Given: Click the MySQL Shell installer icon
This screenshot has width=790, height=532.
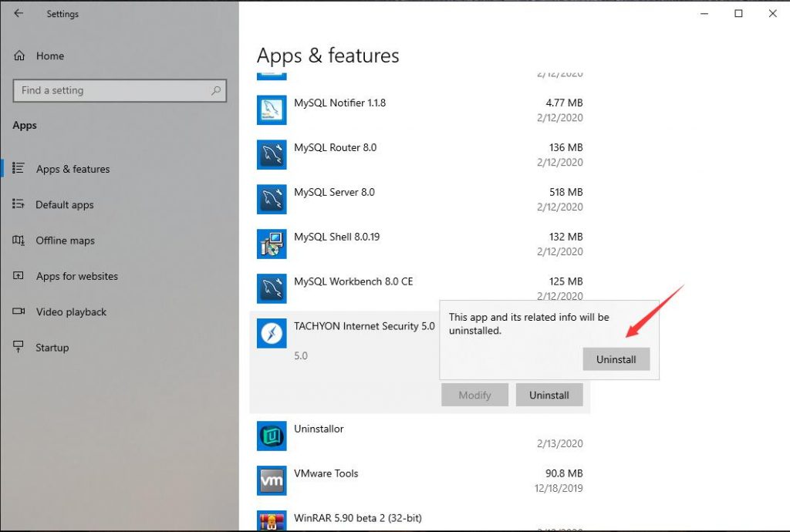Looking at the screenshot, I should pos(272,244).
